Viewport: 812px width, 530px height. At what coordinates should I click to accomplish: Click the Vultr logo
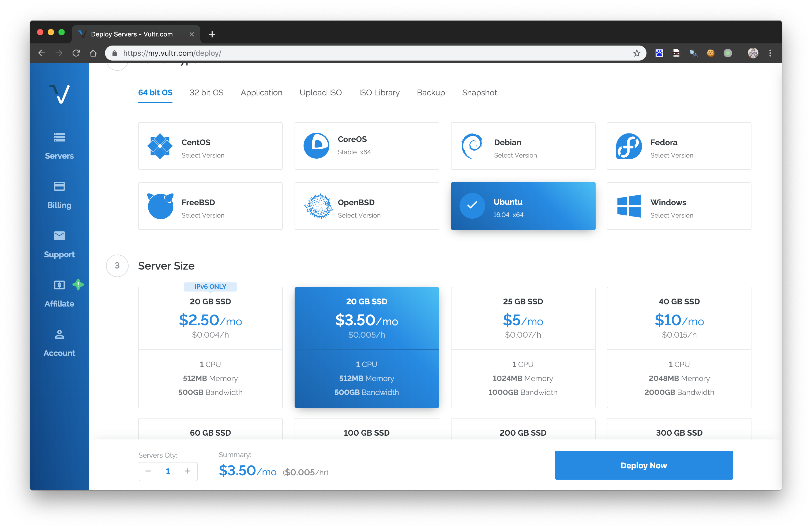[59, 94]
